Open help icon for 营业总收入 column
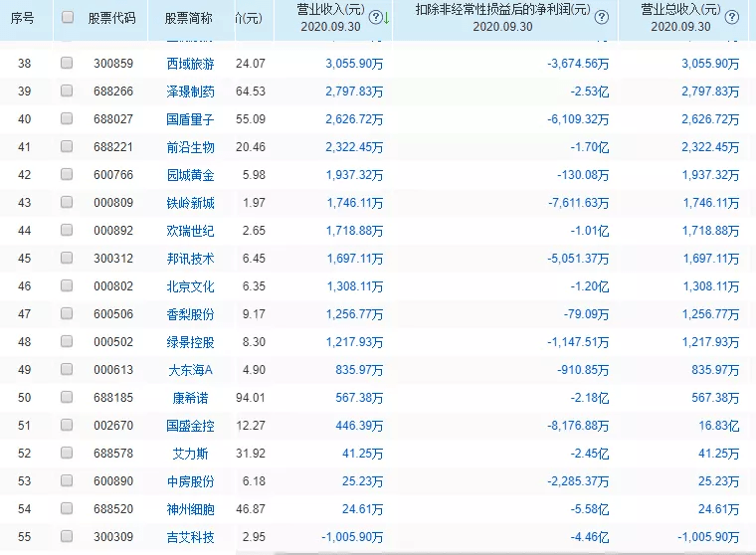 click(x=732, y=18)
